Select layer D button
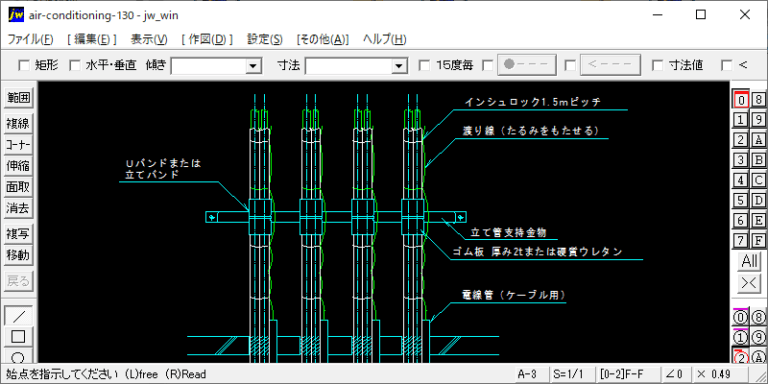 coord(758,200)
